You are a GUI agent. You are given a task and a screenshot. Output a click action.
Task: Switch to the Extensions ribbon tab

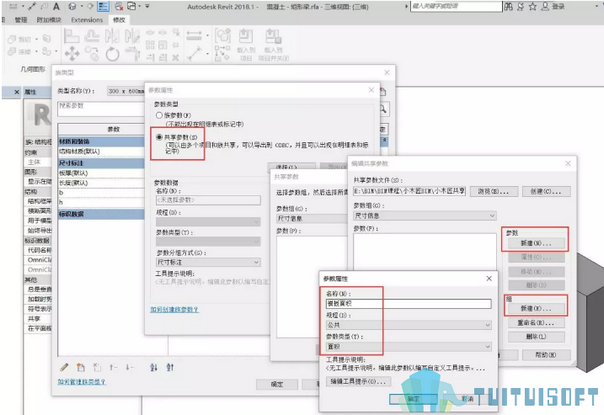tap(87, 20)
